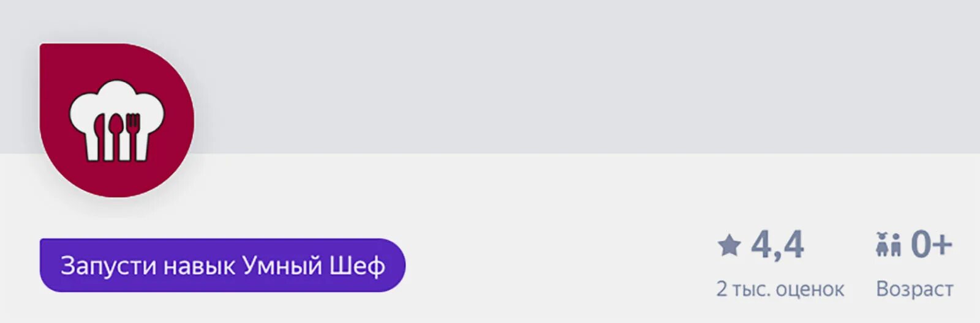Image resolution: width=980 pixels, height=323 pixels.
Task: Click the 0+ age rating
Action: 931,244
